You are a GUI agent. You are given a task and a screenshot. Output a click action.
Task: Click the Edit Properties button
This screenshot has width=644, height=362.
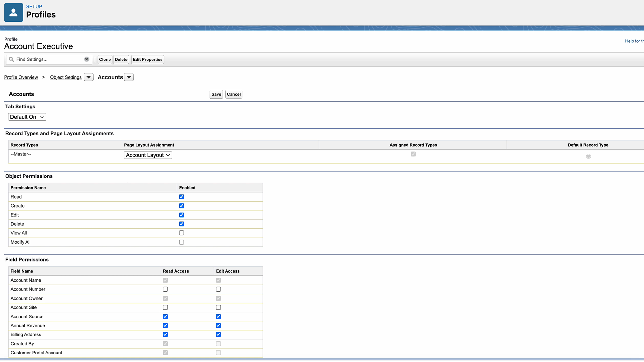coord(147,59)
